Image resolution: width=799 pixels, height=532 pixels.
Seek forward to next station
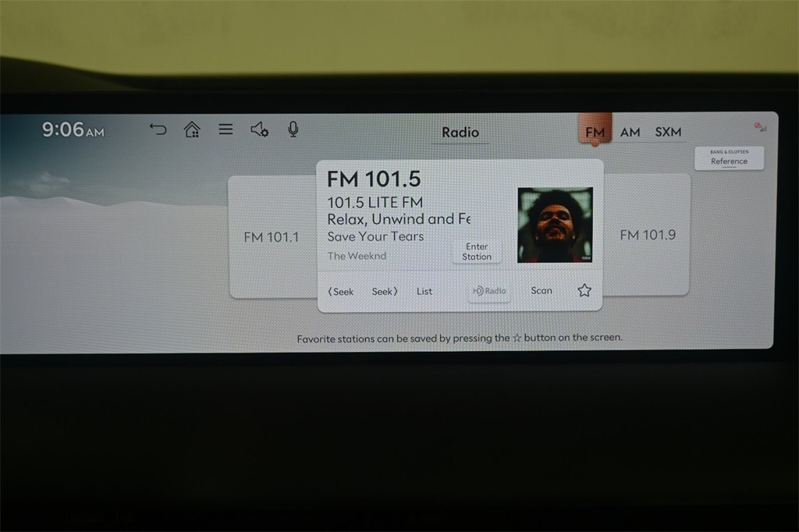pos(385,292)
